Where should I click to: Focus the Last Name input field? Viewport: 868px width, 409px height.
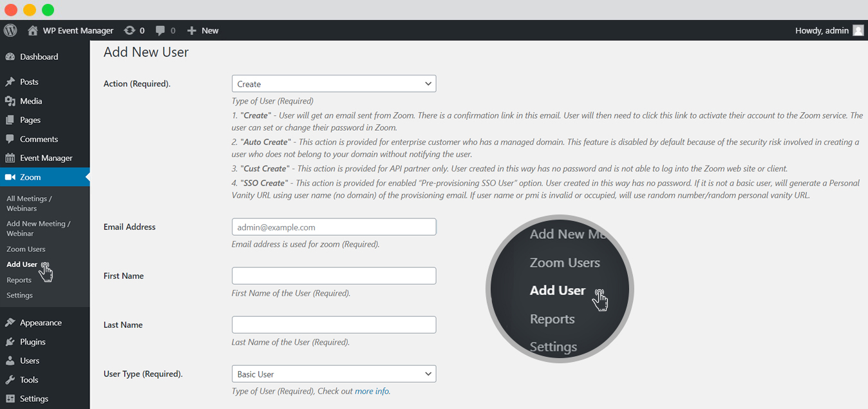click(334, 325)
